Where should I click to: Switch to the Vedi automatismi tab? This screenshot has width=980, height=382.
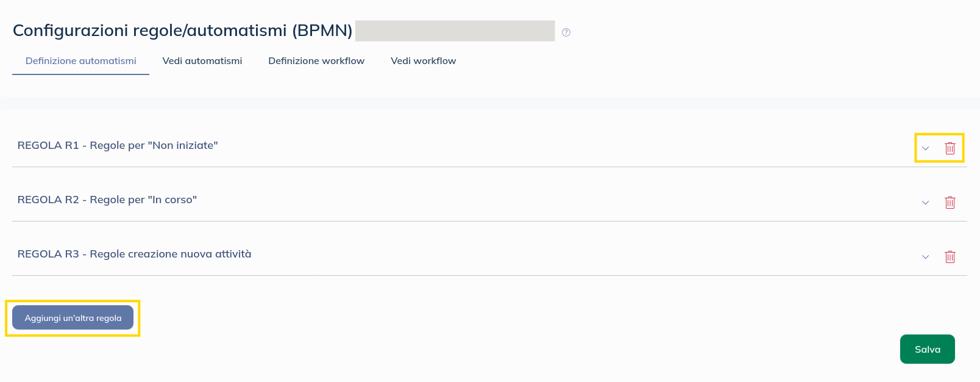(x=202, y=61)
